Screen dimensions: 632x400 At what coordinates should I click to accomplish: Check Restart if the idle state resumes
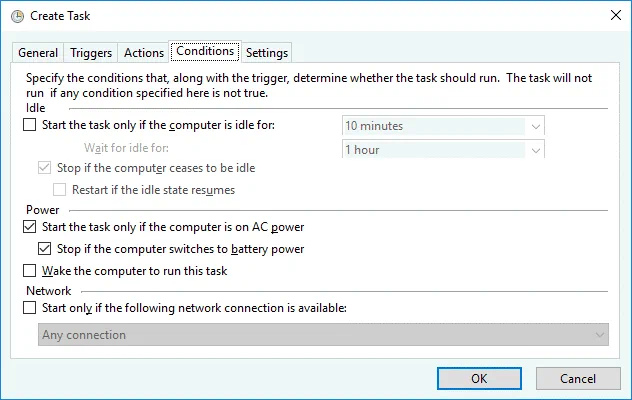pos(59,190)
